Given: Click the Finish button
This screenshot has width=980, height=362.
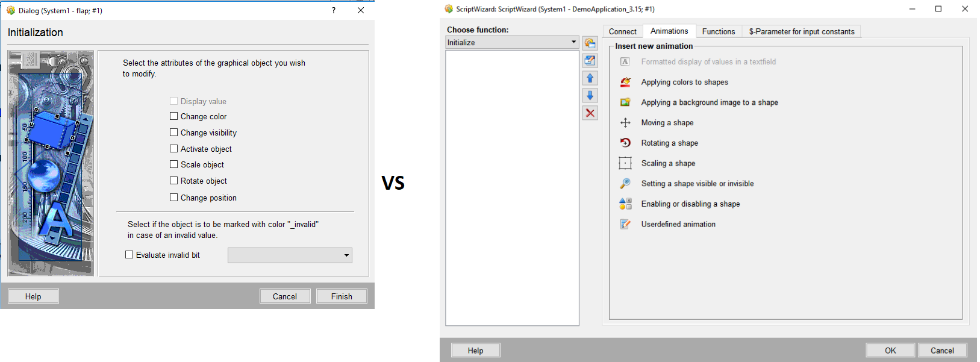Looking at the screenshot, I should click(342, 296).
